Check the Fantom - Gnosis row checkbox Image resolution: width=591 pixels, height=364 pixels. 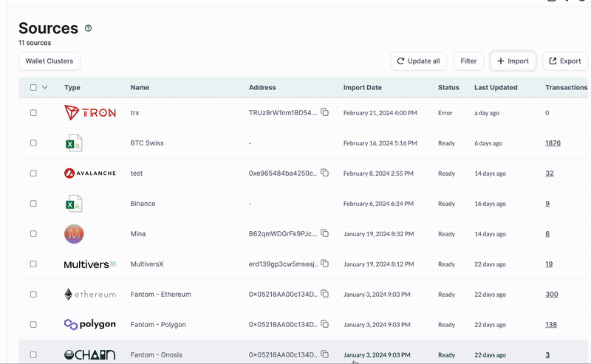pos(33,354)
